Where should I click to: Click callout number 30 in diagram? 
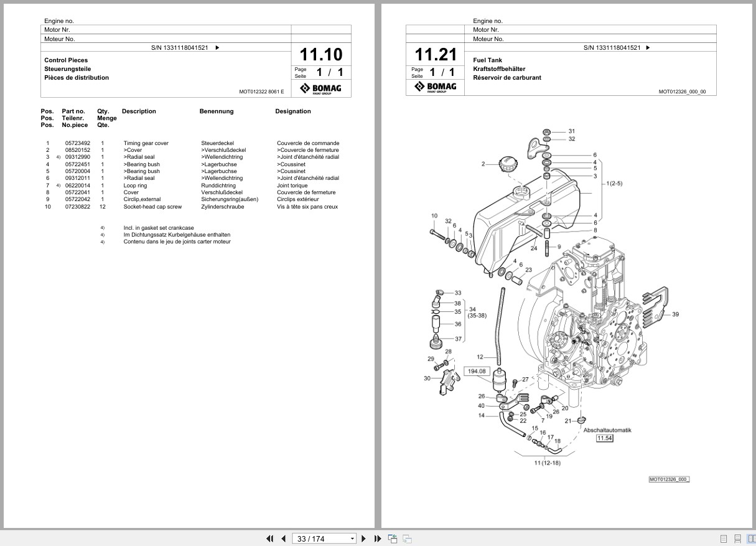click(427, 378)
